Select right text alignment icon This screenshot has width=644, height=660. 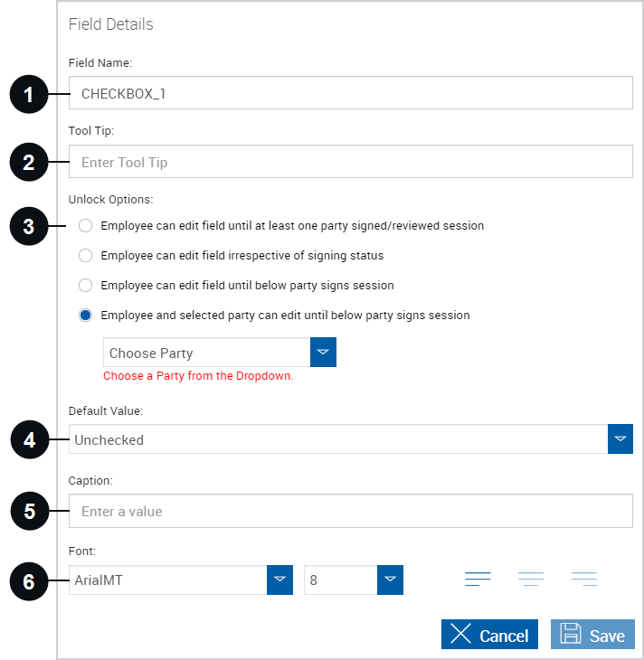click(584, 580)
